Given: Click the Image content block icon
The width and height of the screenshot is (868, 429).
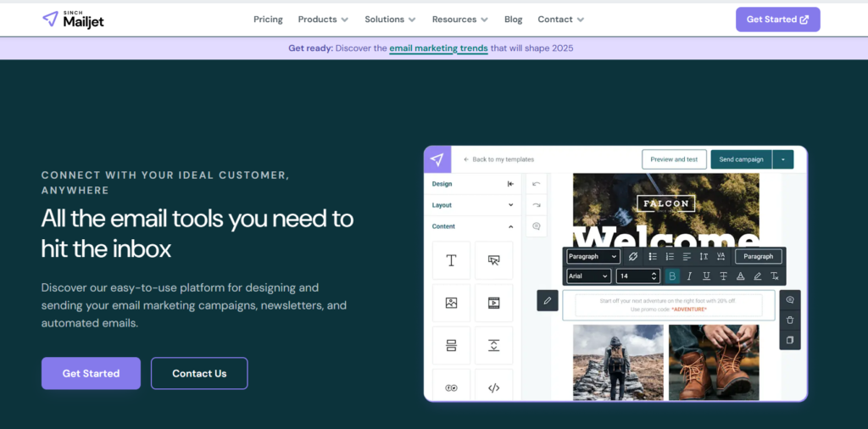Looking at the screenshot, I should coord(451,303).
